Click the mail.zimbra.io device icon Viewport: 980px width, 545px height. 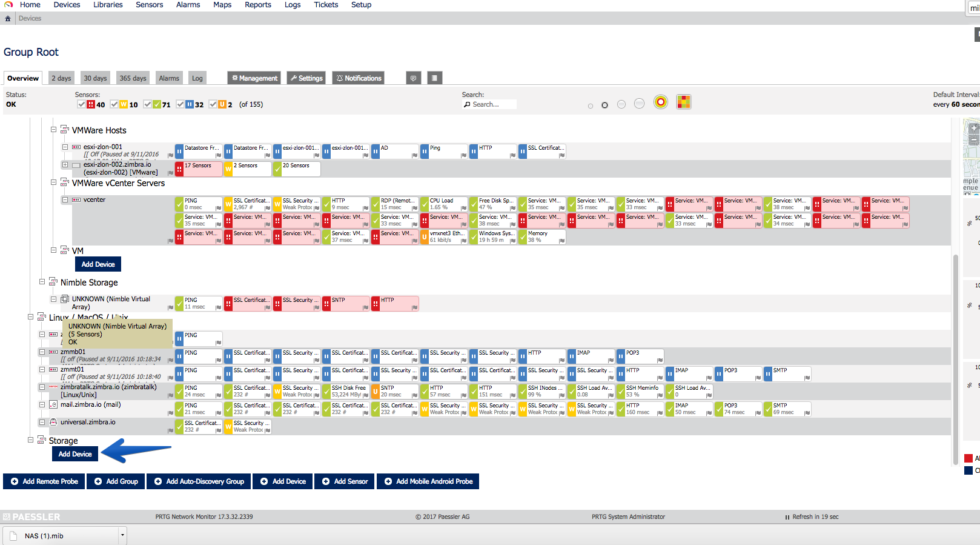click(x=53, y=404)
